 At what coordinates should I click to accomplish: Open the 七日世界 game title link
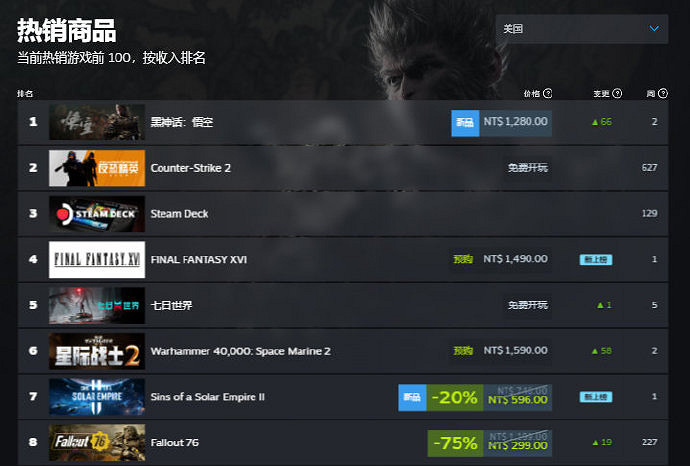coord(171,305)
